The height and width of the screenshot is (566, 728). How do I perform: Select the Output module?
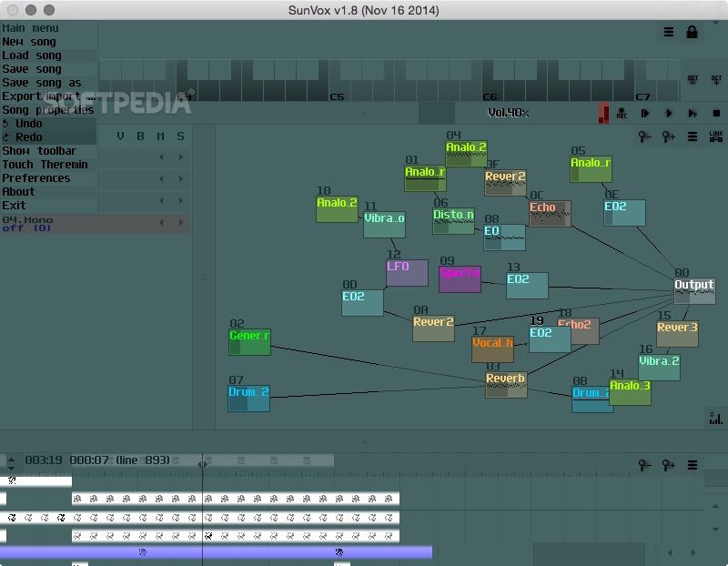click(x=694, y=290)
